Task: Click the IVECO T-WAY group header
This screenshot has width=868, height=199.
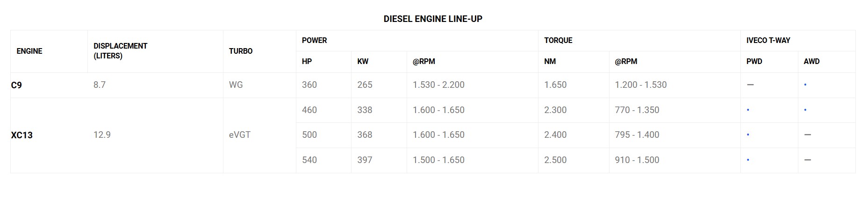Action: [x=768, y=41]
